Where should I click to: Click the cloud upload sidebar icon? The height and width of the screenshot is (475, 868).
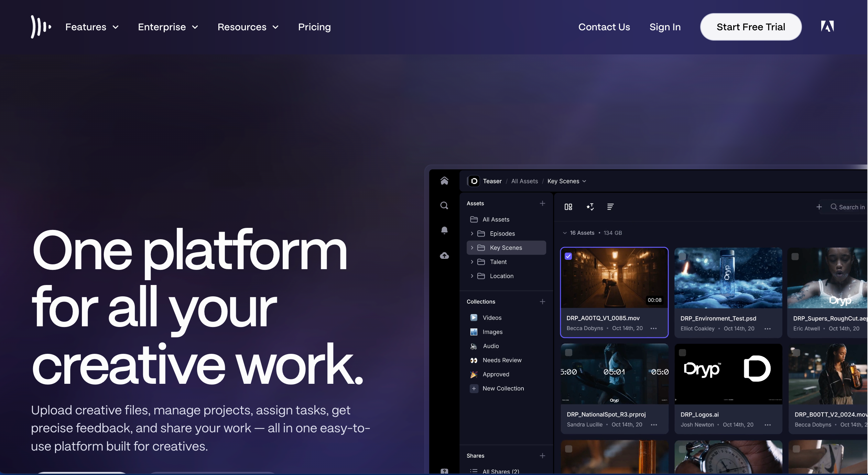tap(444, 255)
